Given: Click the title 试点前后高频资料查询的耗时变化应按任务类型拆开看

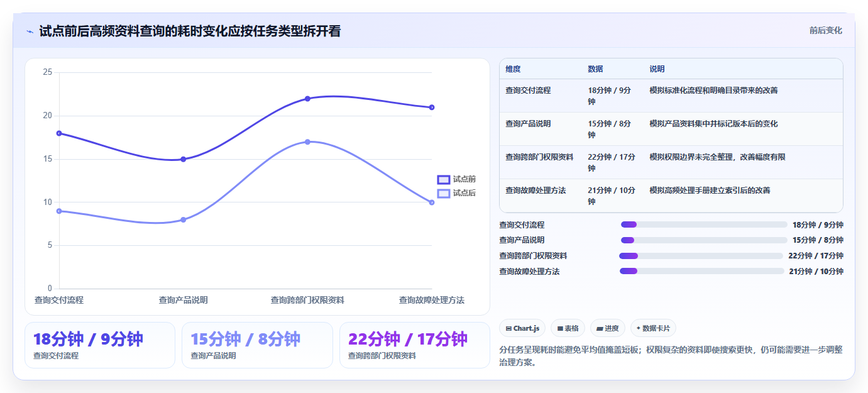Looking at the screenshot, I should (190, 31).
